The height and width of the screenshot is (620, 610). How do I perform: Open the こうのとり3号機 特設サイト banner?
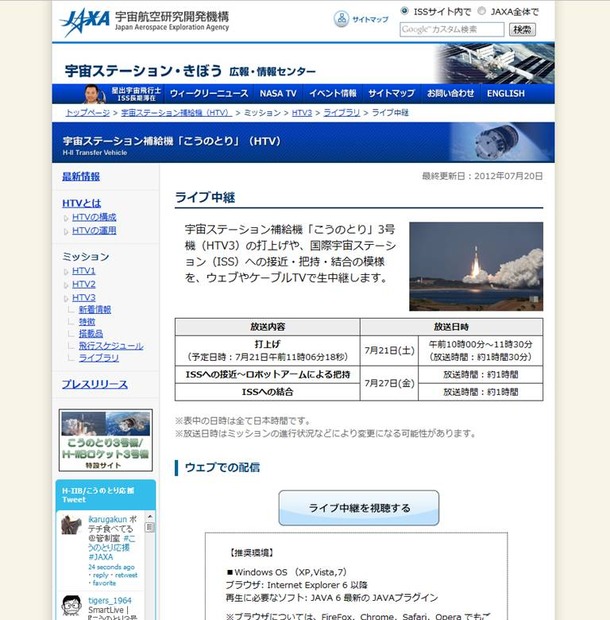point(106,440)
